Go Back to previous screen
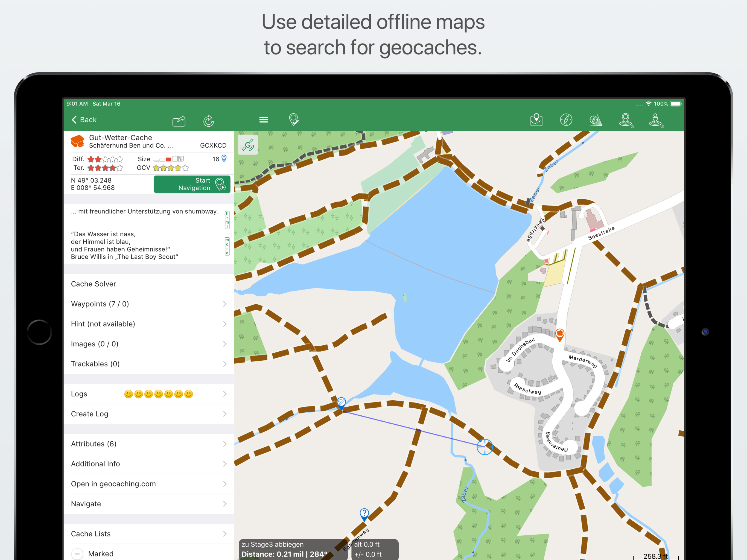 click(84, 119)
